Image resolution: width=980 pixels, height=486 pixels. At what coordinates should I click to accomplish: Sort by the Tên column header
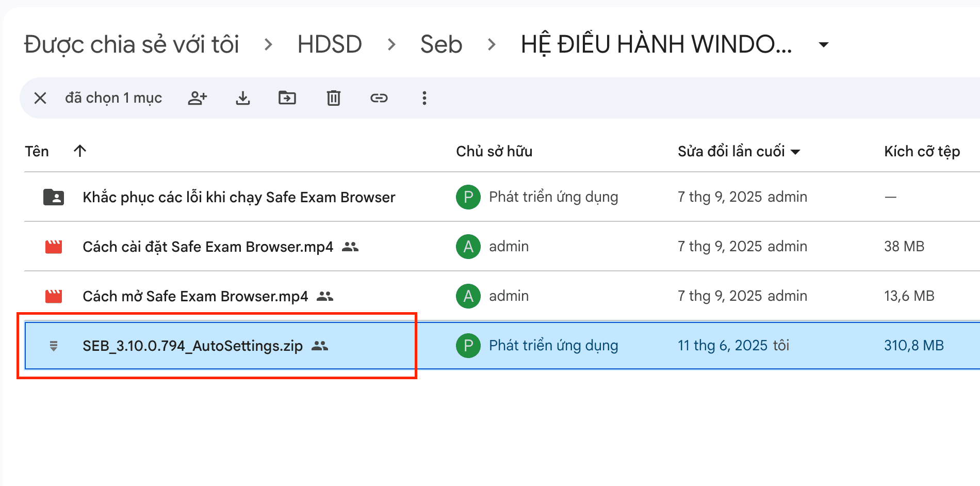37,151
